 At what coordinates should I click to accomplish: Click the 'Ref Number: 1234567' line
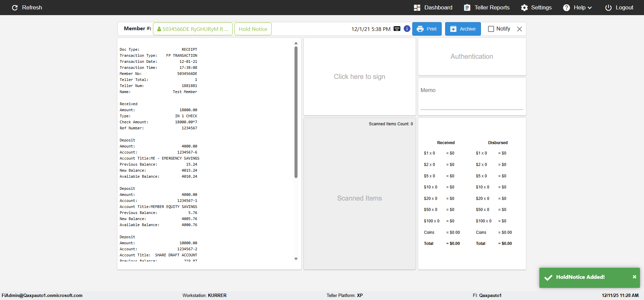(x=158, y=128)
